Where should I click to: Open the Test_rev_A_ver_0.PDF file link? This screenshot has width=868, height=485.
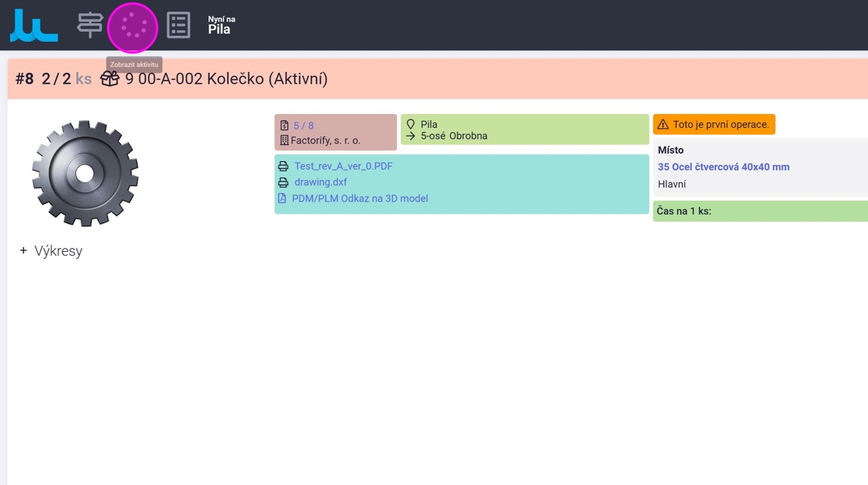(343, 167)
